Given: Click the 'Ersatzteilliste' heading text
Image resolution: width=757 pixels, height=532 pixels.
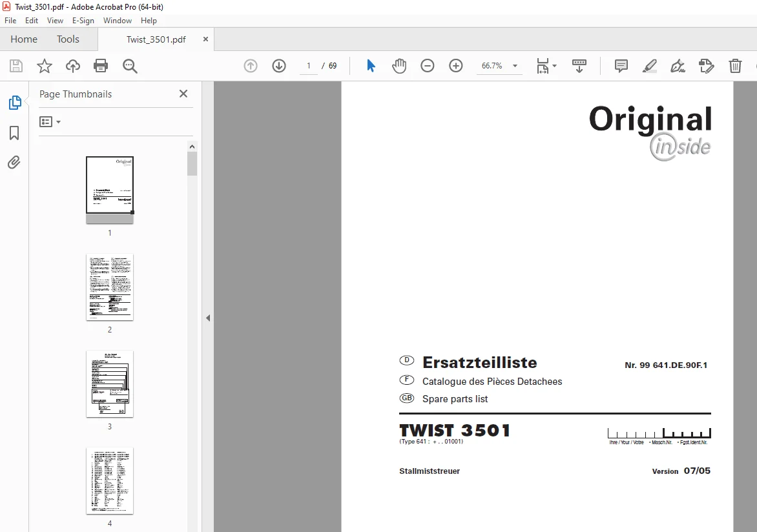Looking at the screenshot, I should pyautogui.click(x=479, y=363).
